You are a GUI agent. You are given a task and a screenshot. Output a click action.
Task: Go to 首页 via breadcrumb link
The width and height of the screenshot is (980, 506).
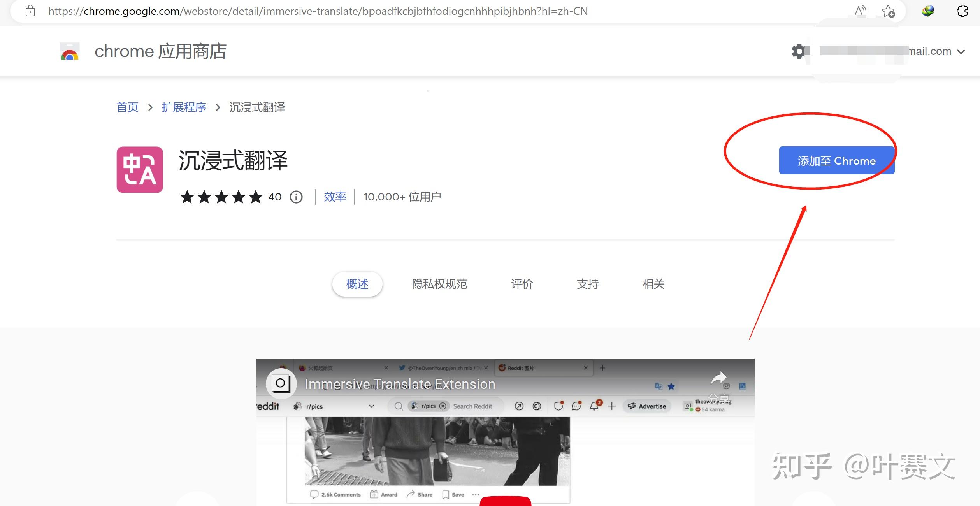[127, 107]
